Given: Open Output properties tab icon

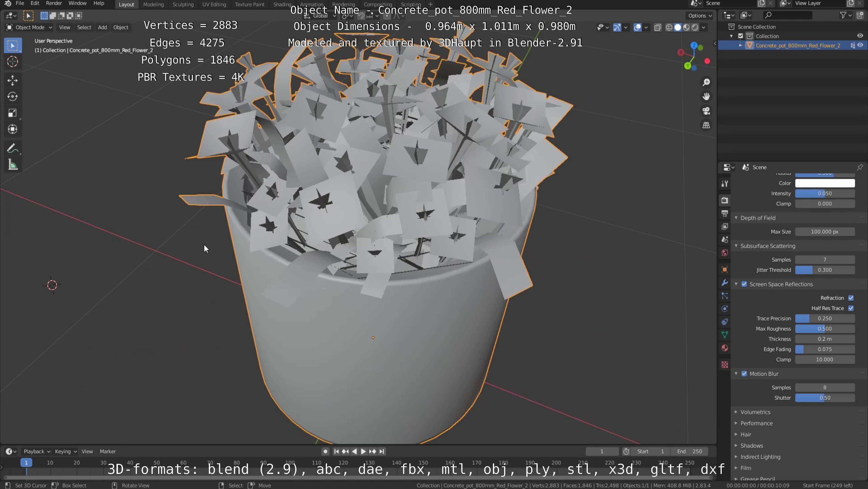Looking at the screenshot, I should [x=725, y=213].
